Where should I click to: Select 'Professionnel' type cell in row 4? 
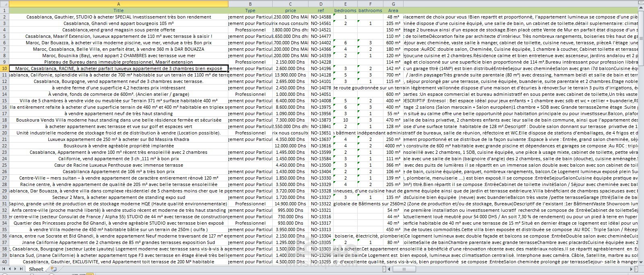point(250,30)
